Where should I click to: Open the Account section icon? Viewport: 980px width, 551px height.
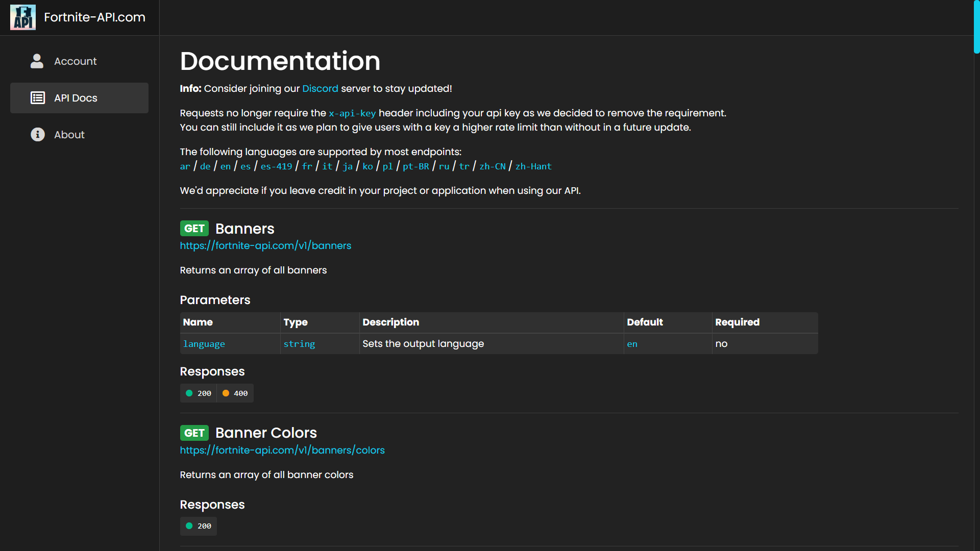(38, 61)
